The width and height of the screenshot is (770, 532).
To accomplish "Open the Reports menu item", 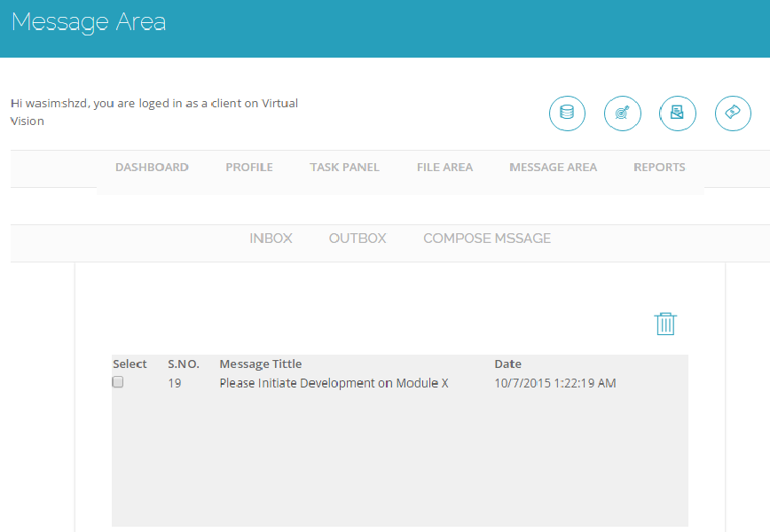I will (659, 167).
